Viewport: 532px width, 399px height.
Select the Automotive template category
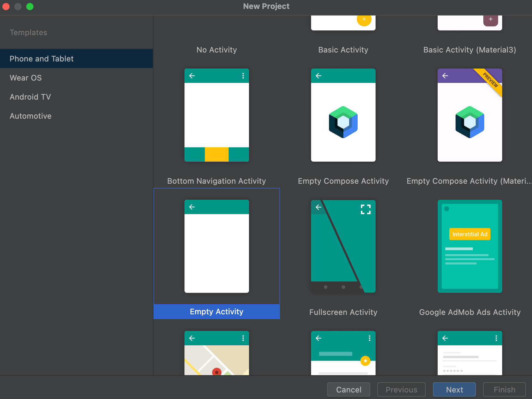tap(30, 116)
